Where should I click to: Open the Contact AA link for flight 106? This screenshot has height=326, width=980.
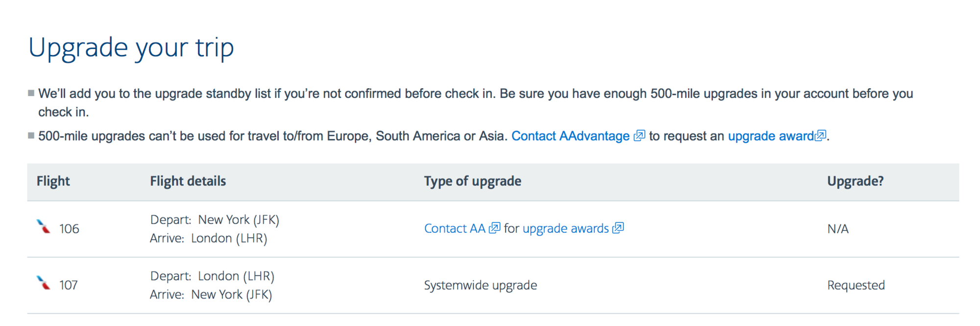(454, 228)
